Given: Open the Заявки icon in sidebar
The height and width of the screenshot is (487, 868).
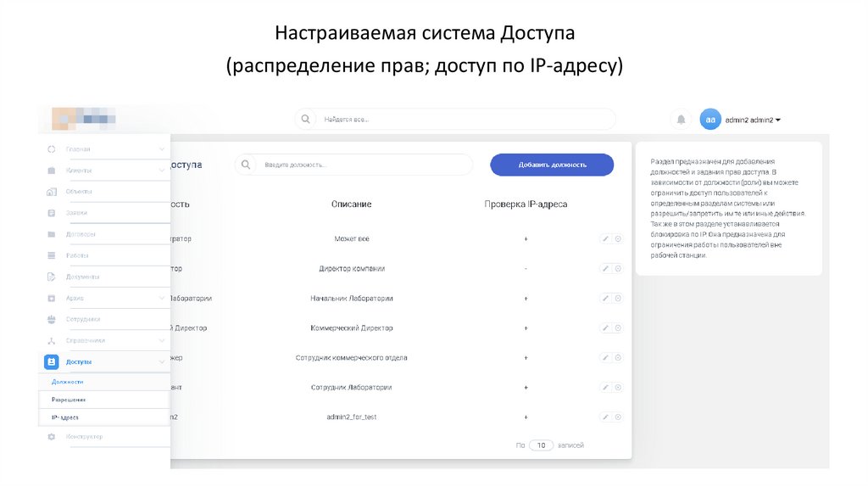Looking at the screenshot, I should [52, 213].
